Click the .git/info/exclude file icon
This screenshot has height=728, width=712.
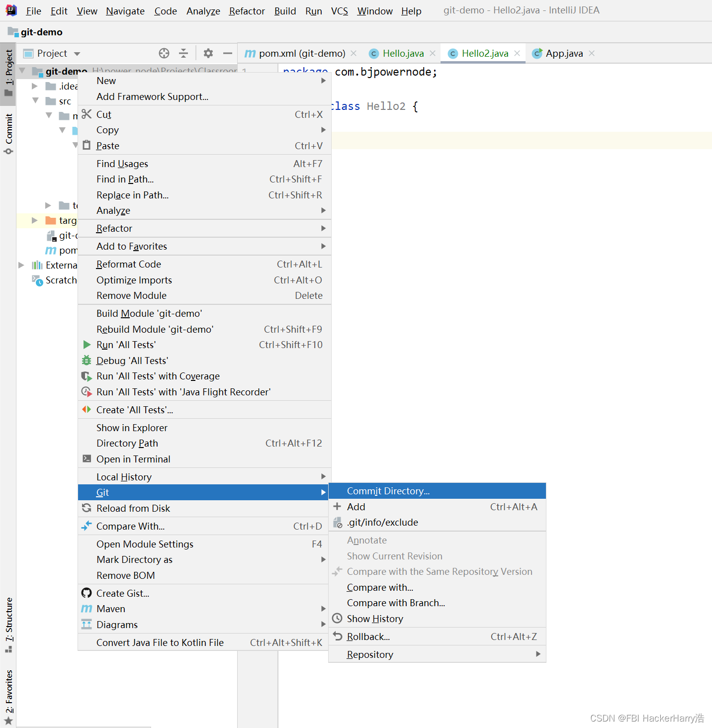tap(338, 522)
